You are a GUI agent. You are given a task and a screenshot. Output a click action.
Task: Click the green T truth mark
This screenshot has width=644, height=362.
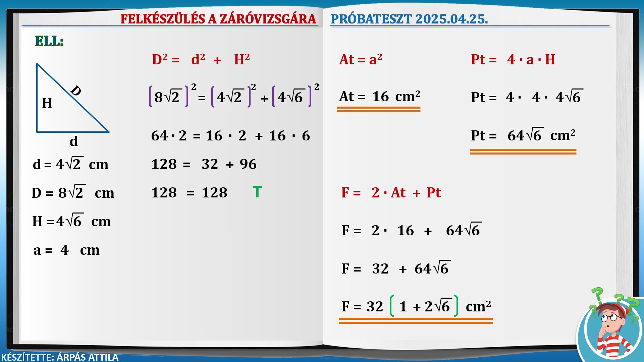click(x=257, y=192)
